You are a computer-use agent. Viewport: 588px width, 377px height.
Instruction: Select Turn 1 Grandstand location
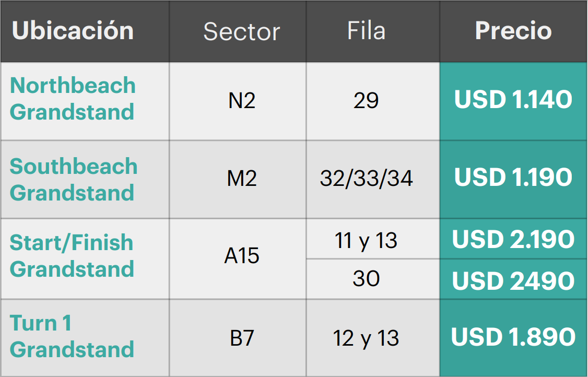(x=72, y=336)
